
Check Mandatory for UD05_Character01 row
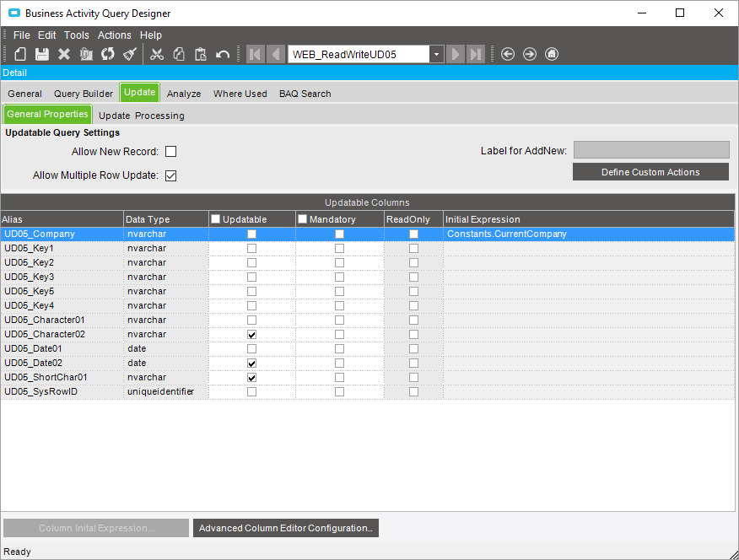[339, 320]
